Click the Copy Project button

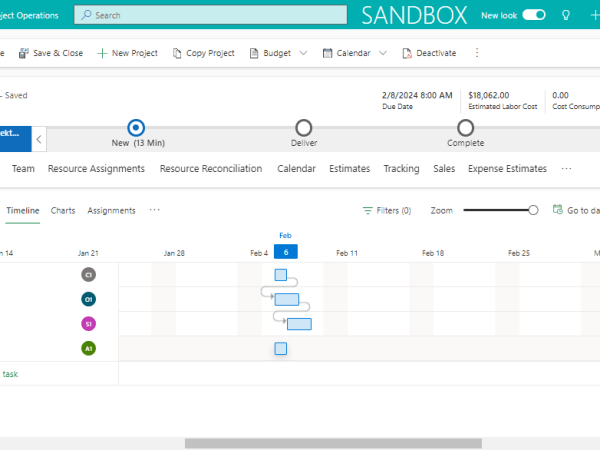(x=204, y=53)
